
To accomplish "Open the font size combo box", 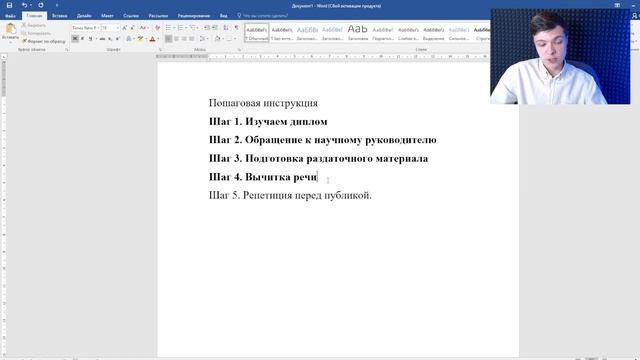I will pyautogui.click(x=110, y=28).
